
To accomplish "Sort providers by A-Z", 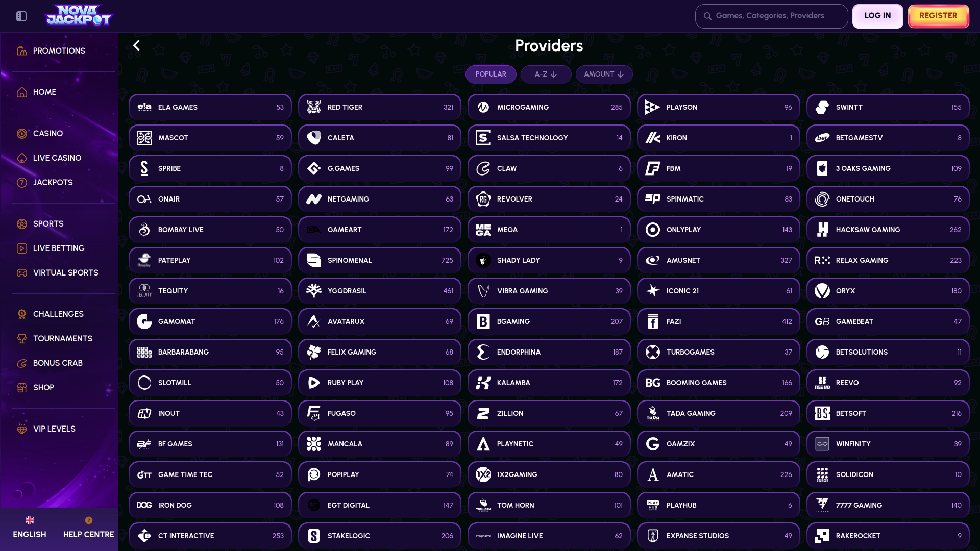I will [546, 74].
